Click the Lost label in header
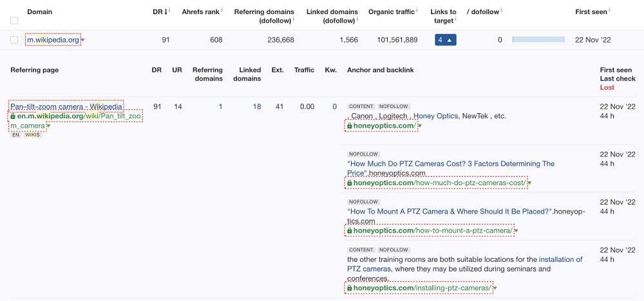 [607, 87]
